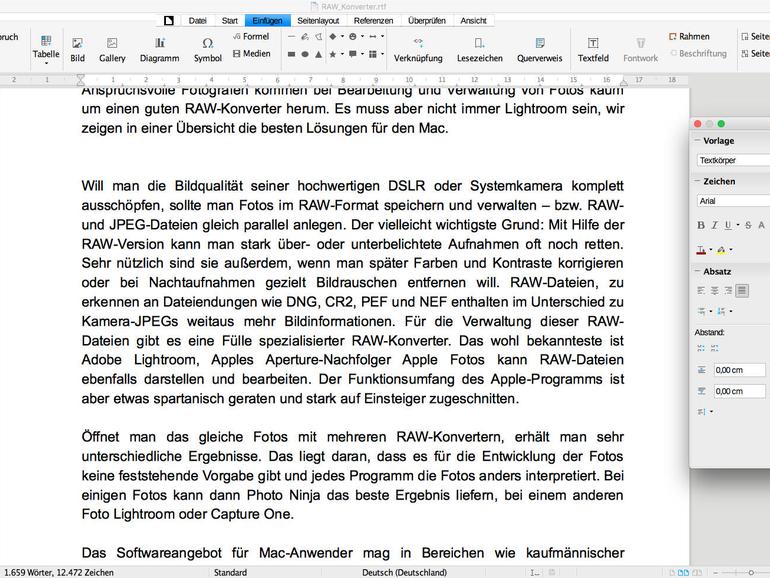
Task: Select the polygon drawing tool
Action: [319, 36]
